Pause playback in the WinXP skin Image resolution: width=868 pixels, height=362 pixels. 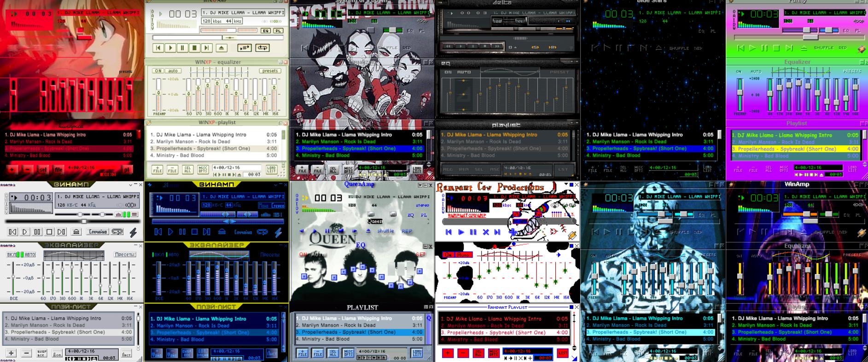pos(182,48)
